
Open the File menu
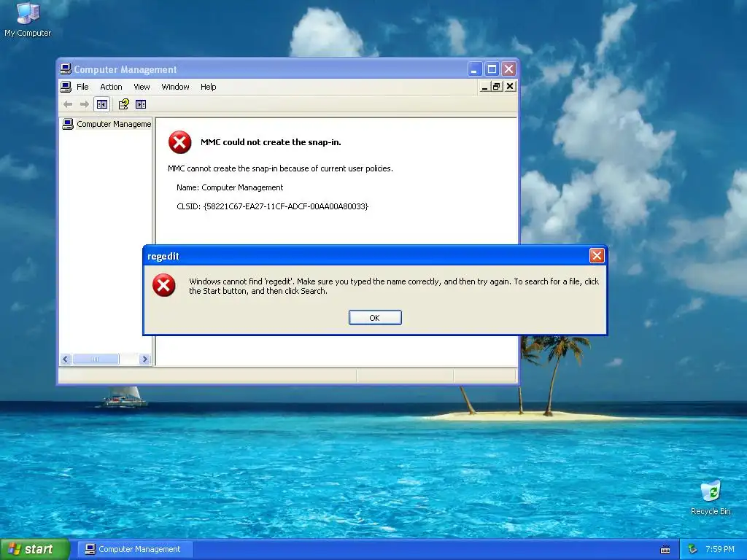[82, 87]
